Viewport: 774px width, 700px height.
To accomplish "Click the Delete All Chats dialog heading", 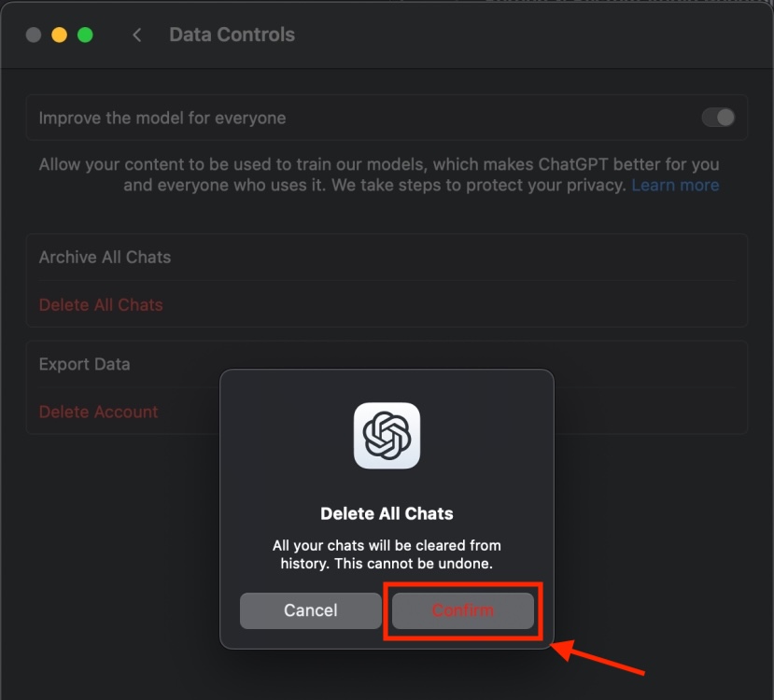I will 386,513.
